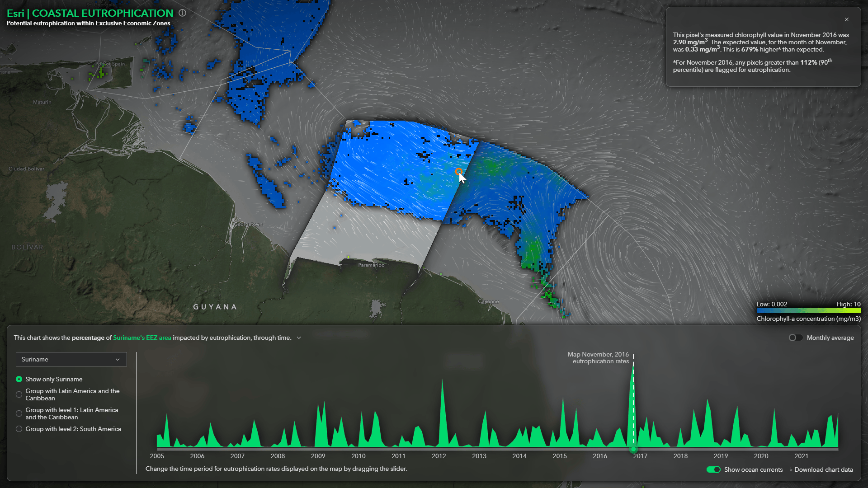The width and height of the screenshot is (868, 488).
Task: Select Show only Suriname radio option
Action: click(x=19, y=379)
